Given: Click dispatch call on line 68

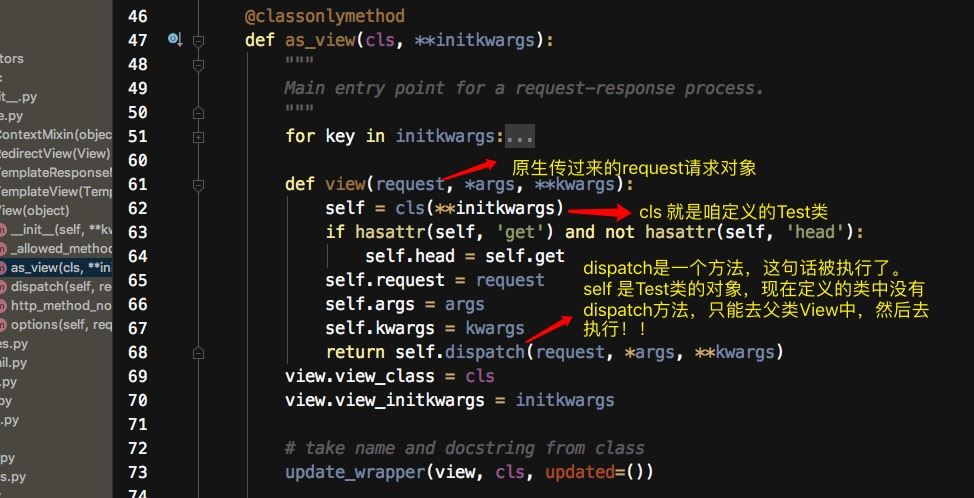Looking at the screenshot, I should pyautogui.click(x=485, y=353).
